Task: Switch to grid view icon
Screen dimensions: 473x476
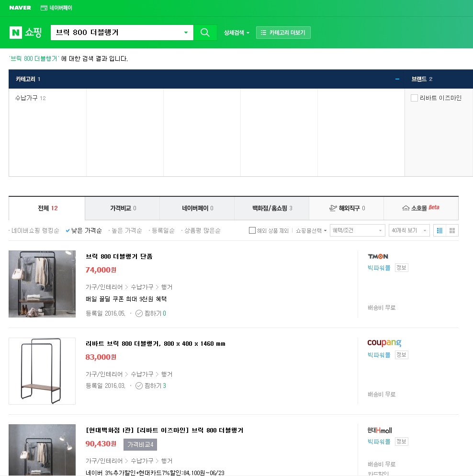Action: point(452,230)
